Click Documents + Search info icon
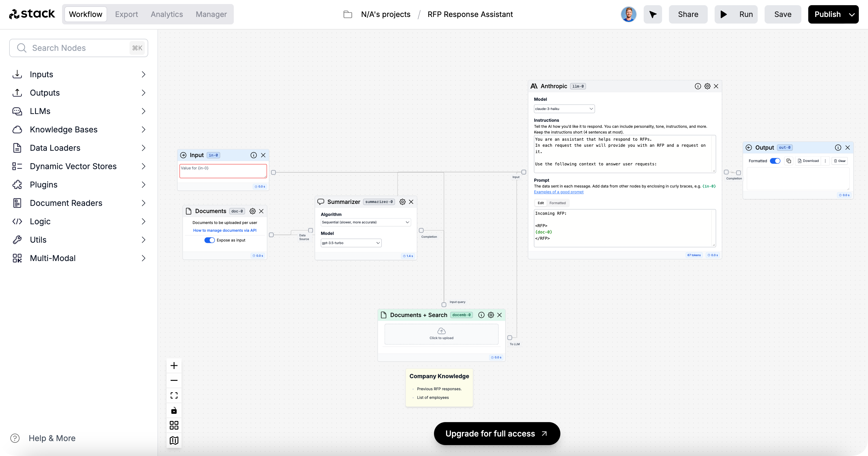 pos(481,315)
